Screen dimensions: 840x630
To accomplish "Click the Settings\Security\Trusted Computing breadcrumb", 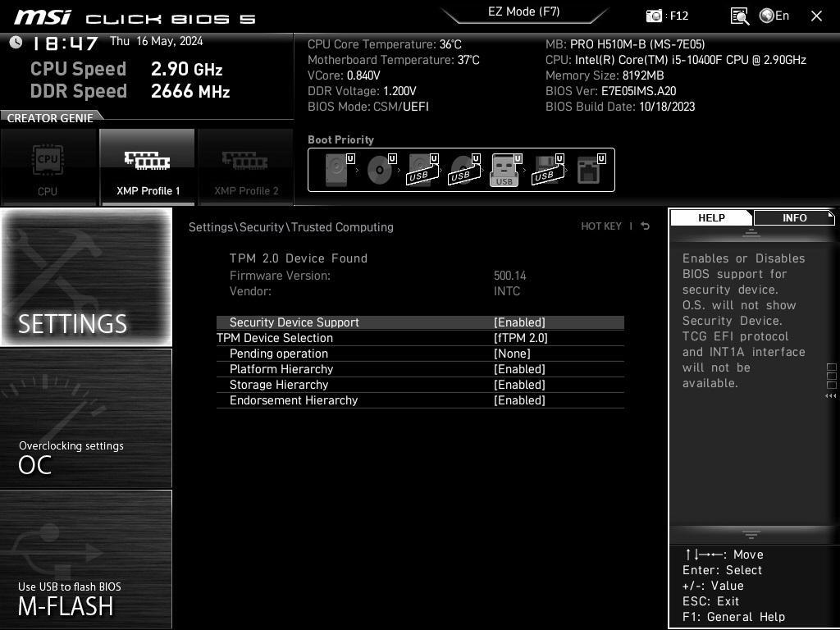I will pos(291,227).
